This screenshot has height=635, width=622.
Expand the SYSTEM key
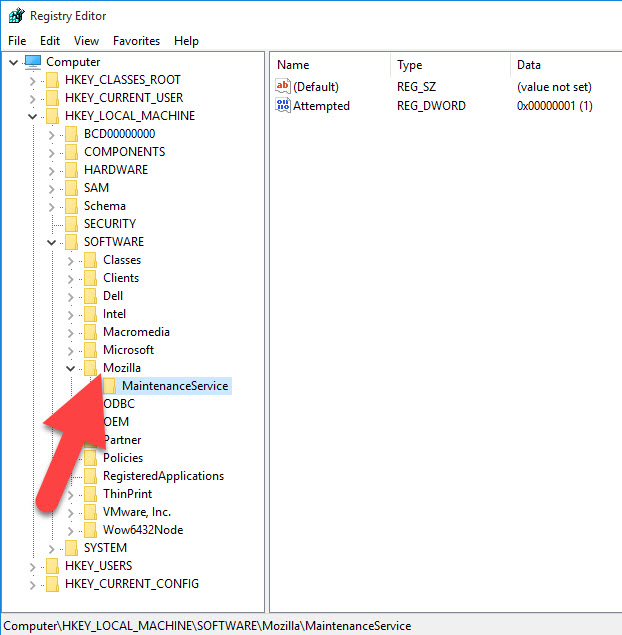pyautogui.click(x=51, y=549)
